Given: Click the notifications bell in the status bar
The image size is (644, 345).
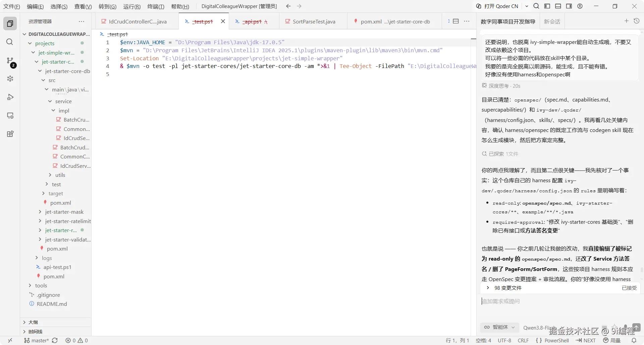Looking at the screenshot, I should pyautogui.click(x=634, y=340).
